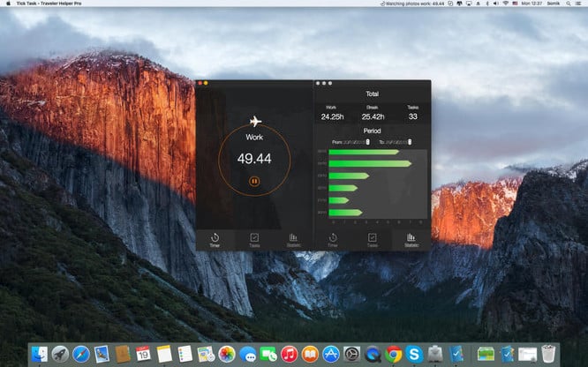Viewport: 588px width, 367px height.
Task: Click the Work total value 24.25h
Action: pos(332,116)
